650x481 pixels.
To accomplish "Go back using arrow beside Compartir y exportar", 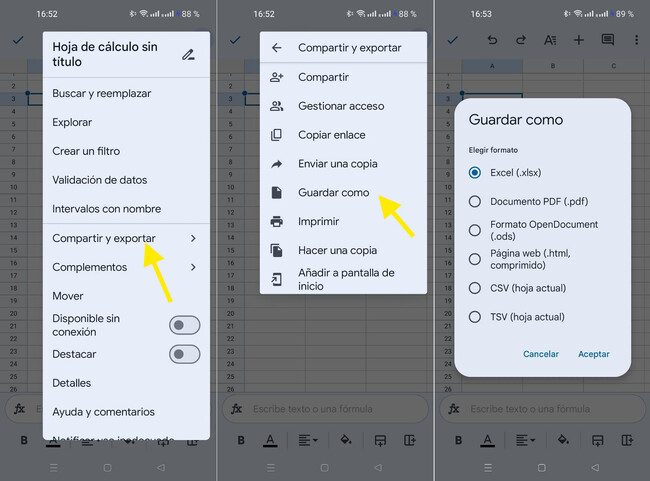I will tap(277, 48).
